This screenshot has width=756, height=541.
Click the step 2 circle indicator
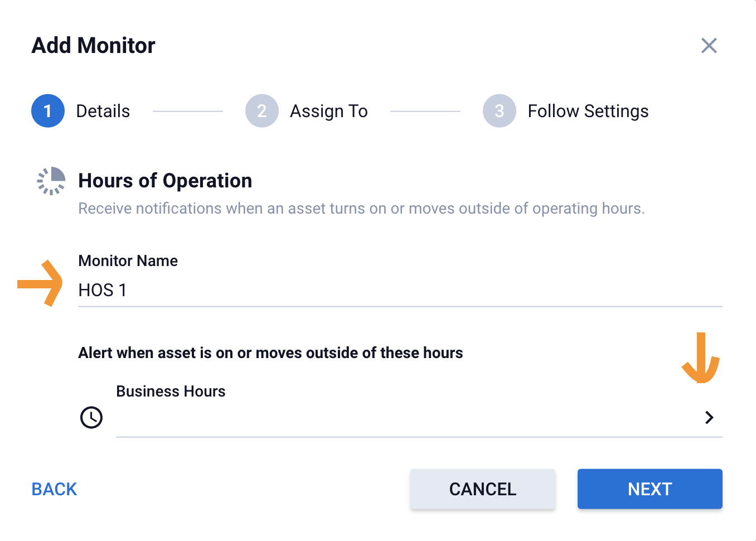click(261, 111)
